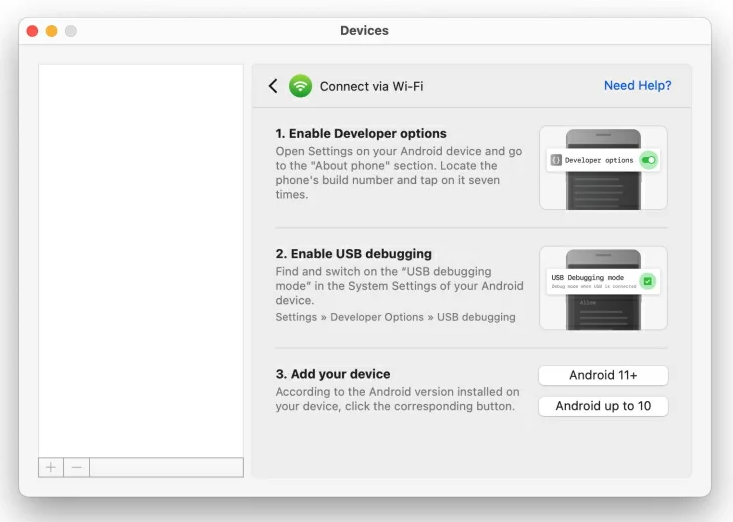Click the green Wi-Fi icon
The height and width of the screenshot is (522, 733).
click(x=300, y=86)
